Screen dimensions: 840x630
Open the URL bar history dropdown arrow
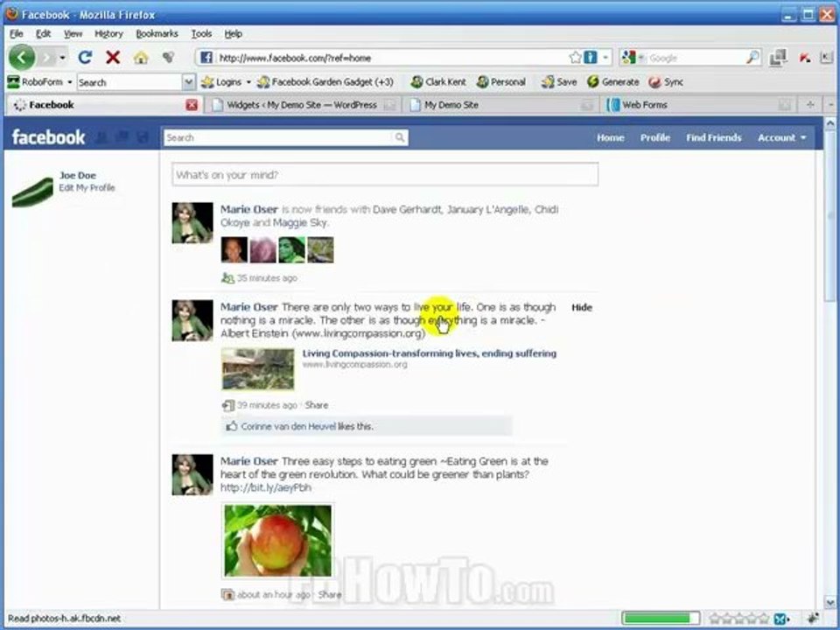coord(605,58)
